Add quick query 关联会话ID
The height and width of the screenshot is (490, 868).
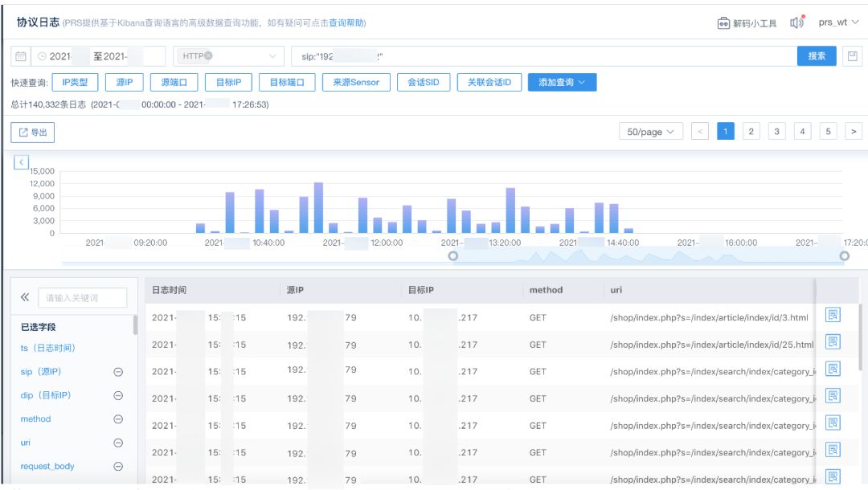489,83
